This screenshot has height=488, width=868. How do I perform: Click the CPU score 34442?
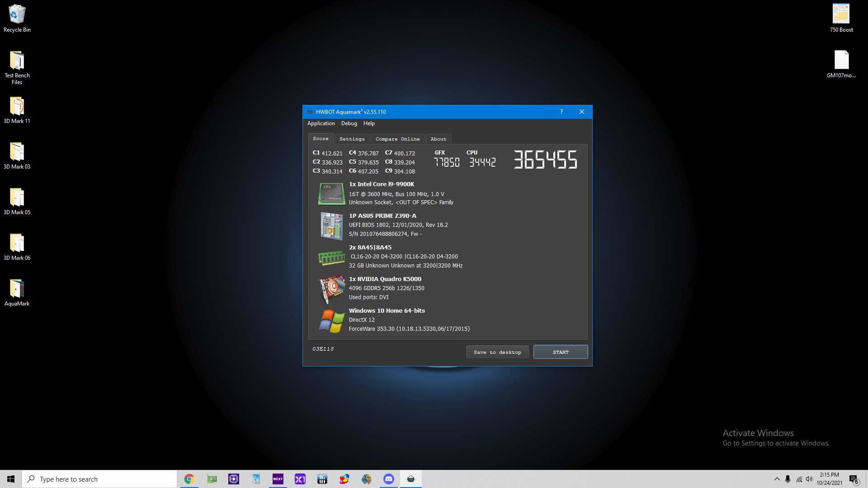(x=482, y=162)
